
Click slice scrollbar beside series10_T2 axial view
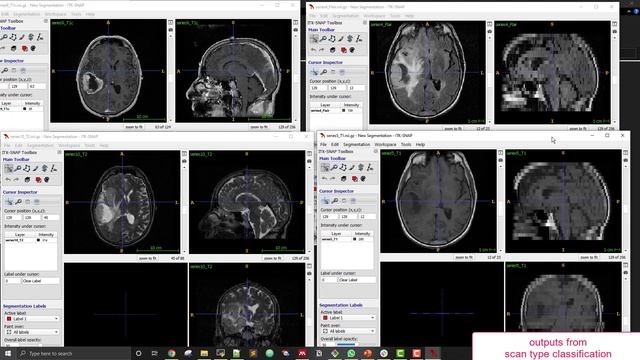(184, 209)
